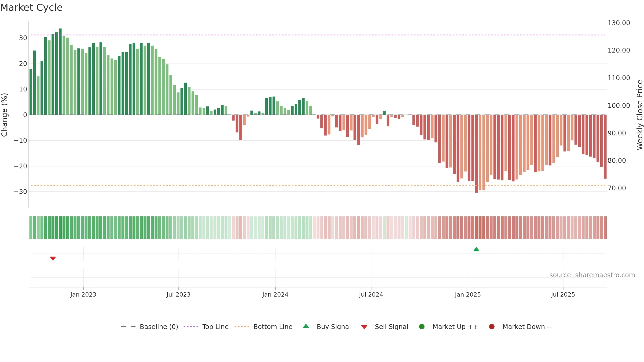Image resolution: width=644 pixels, height=362 pixels.
Task: Toggle the Baseline (0) legend entry
Action: [149, 327]
